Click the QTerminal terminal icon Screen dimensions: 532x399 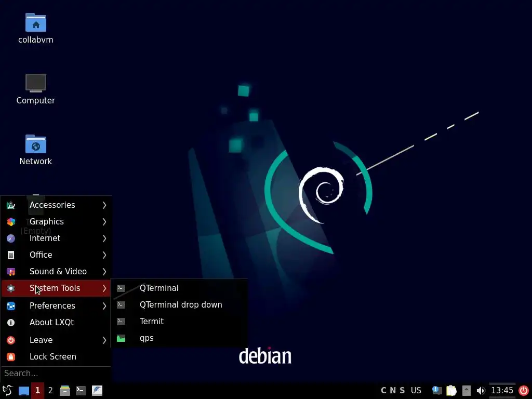[x=121, y=288]
